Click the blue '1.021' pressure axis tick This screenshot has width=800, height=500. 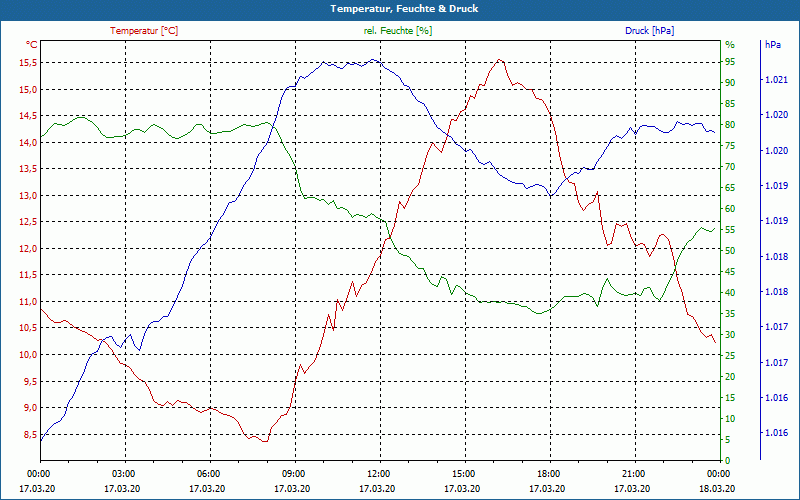coord(777,80)
